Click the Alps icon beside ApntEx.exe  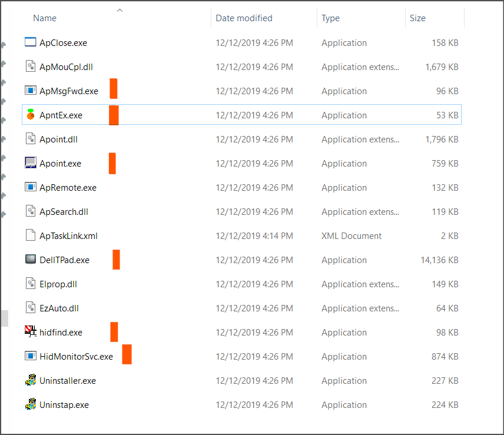(30, 115)
